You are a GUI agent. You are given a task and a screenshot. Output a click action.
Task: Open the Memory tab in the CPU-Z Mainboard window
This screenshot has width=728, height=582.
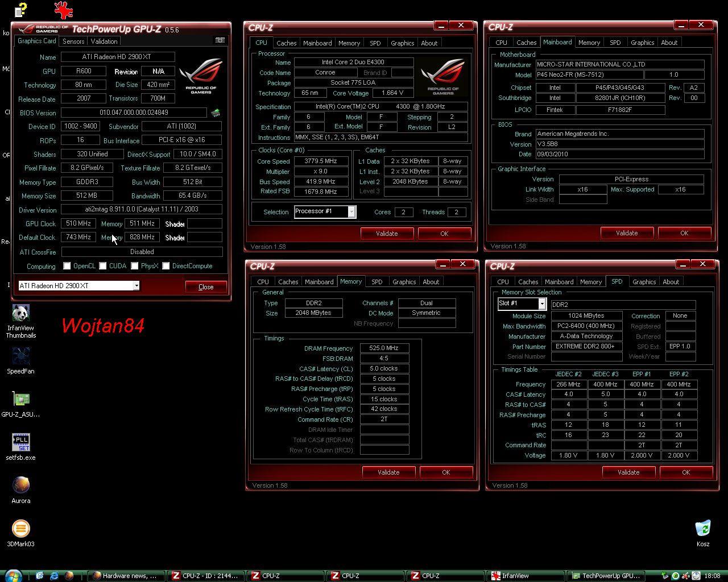589,43
